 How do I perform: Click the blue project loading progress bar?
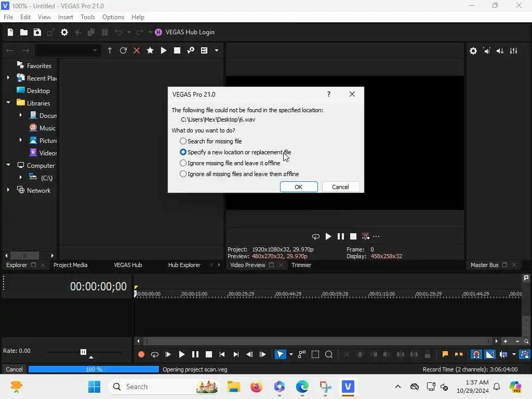point(94,369)
